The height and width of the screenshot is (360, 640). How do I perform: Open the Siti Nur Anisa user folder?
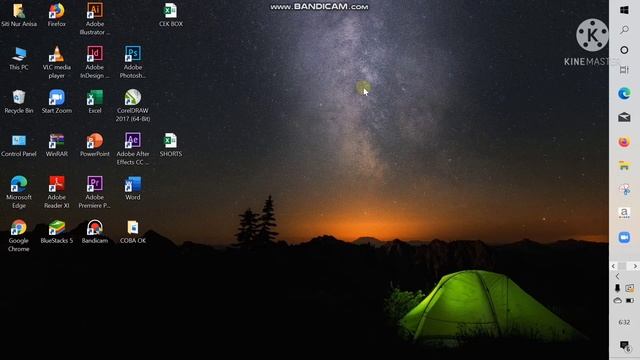[19, 15]
